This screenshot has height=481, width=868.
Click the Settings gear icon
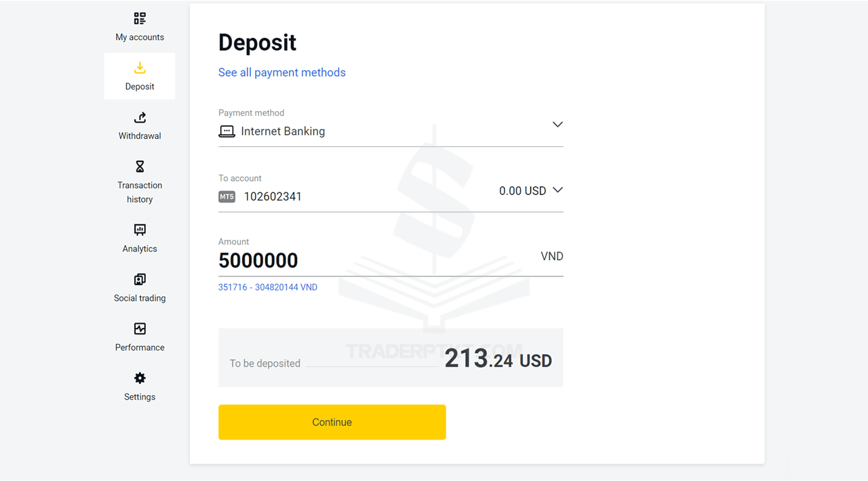pyautogui.click(x=140, y=378)
